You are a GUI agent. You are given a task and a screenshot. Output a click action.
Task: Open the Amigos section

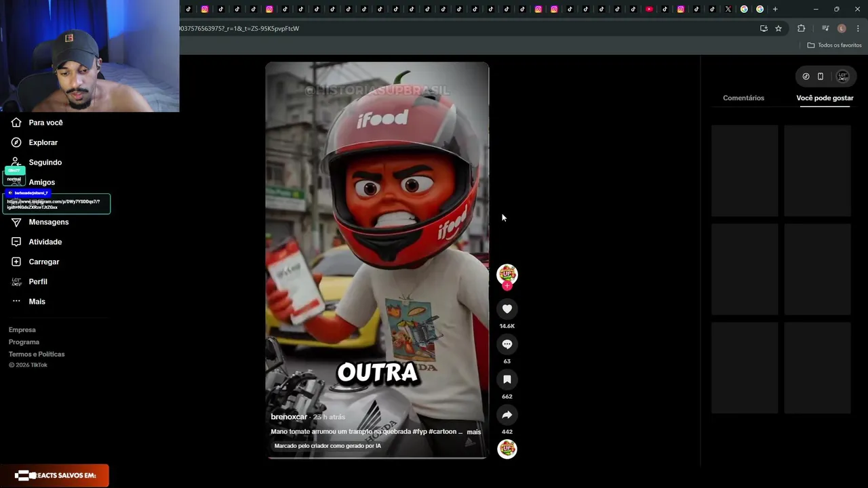pos(33,182)
